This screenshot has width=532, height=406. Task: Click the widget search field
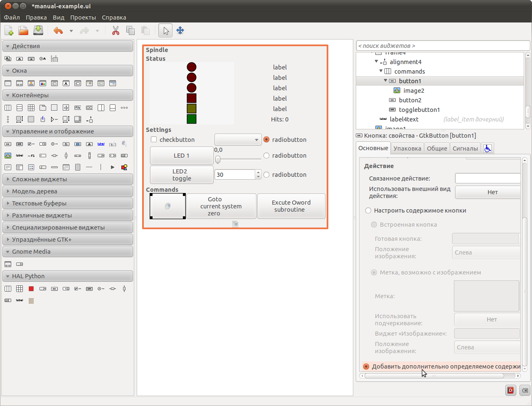(x=443, y=45)
